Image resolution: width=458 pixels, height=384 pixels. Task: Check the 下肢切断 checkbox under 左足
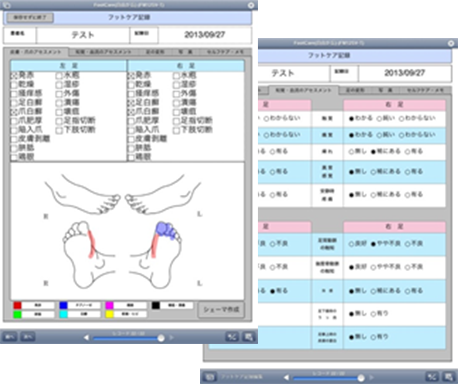point(59,130)
